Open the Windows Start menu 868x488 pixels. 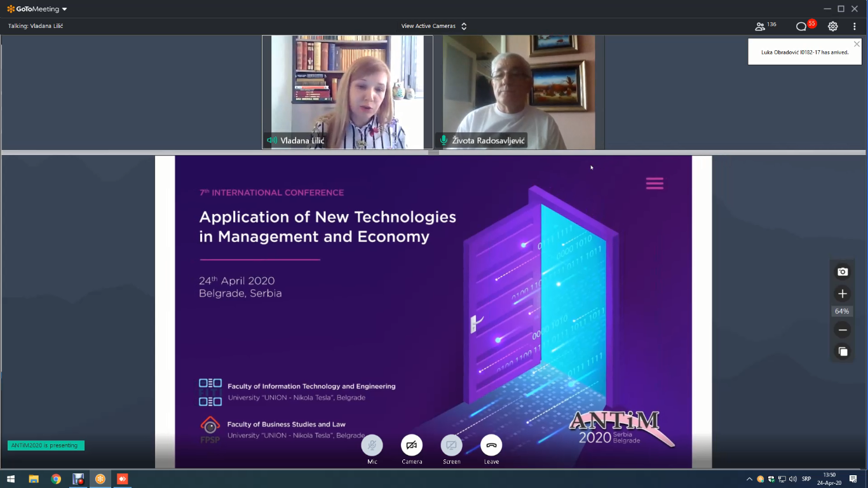[11, 479]
